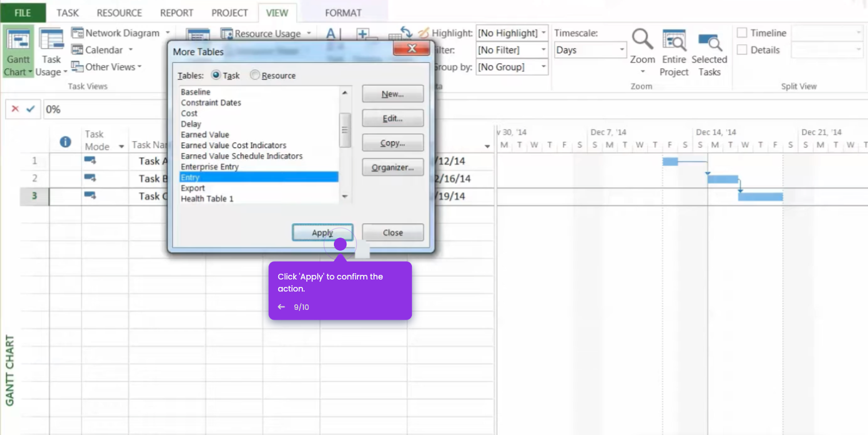Enable the Timeline checkbox
The width and height of the screenshot is (868, 435).
[x=742, y=33]
